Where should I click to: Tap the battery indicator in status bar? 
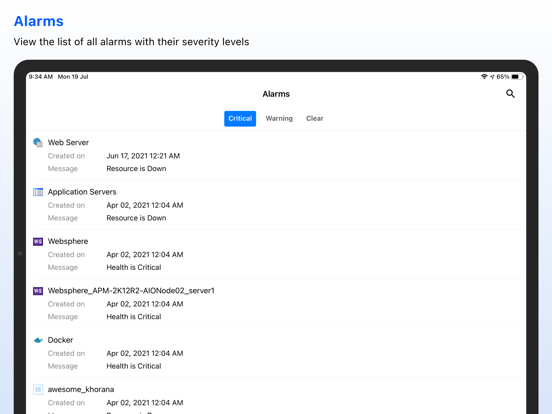[517, 77]
